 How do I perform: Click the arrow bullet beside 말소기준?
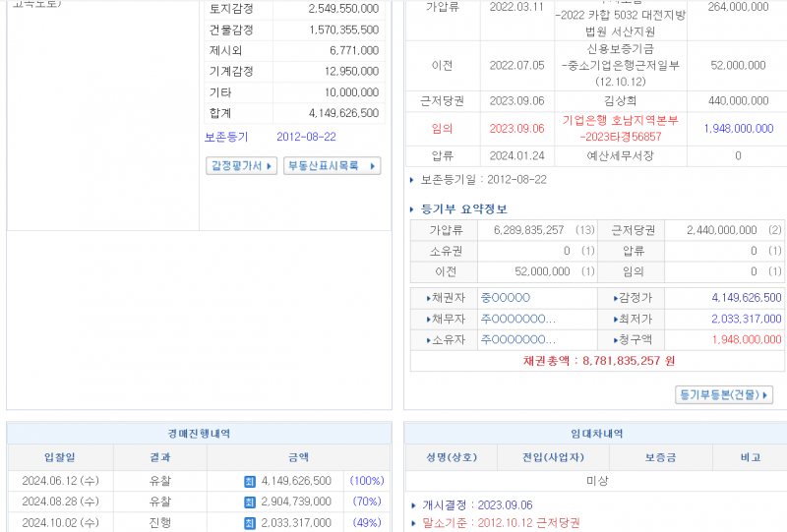coord(413,523)
